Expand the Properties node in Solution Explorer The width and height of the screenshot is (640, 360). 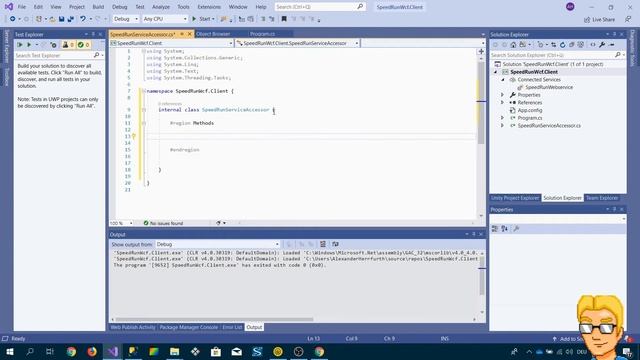coord(502,95)
